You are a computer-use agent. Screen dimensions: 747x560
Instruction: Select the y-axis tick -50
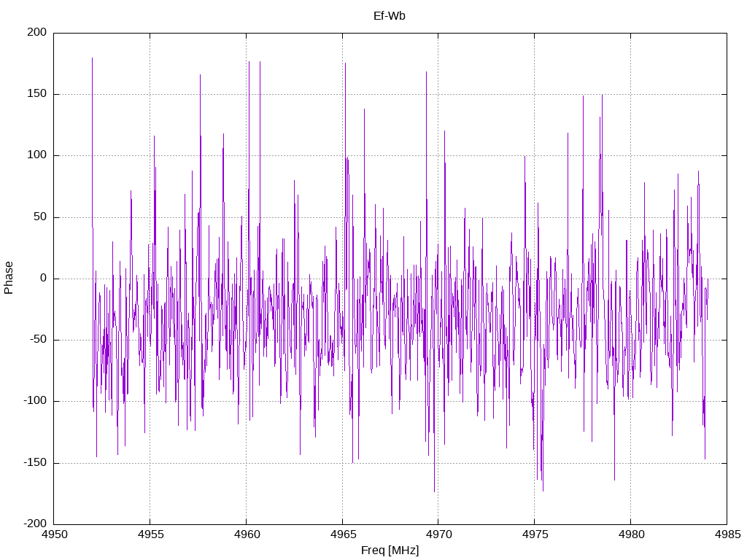[38, 340]
